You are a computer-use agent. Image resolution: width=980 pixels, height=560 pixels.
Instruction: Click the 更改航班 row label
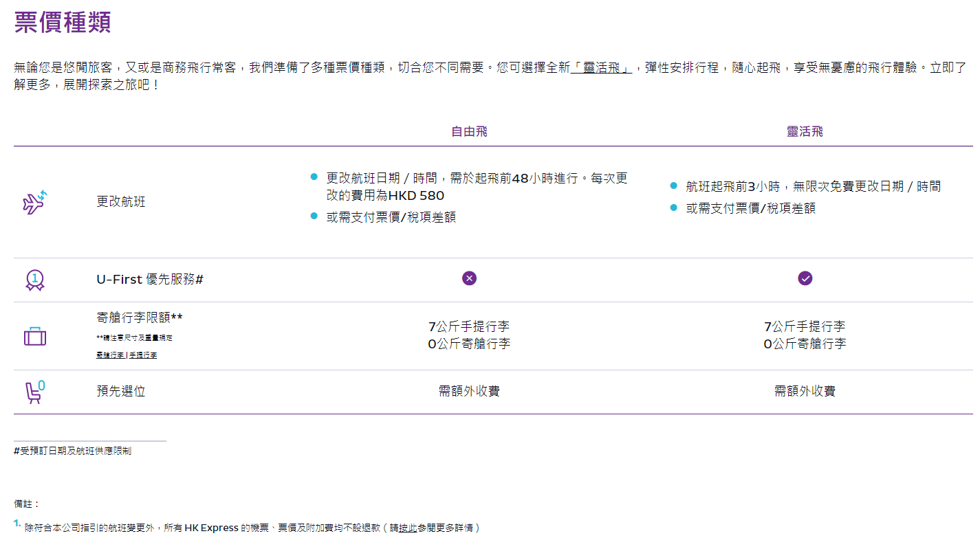[121, 202]
